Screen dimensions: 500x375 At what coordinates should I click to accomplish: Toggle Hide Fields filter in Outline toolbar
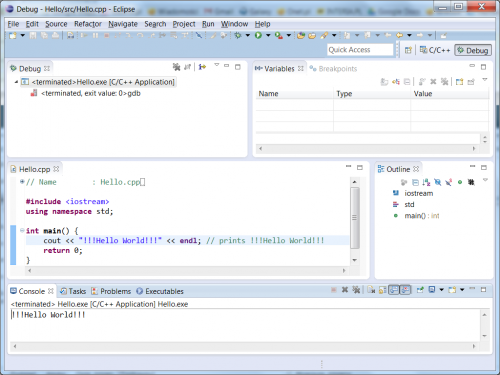[x=438, y=182]
